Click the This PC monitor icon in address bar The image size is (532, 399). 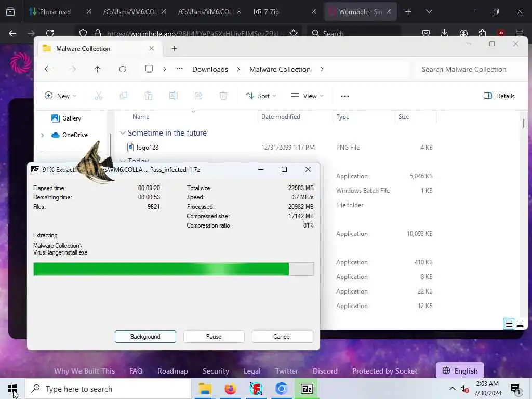click(x=149, y=69)
